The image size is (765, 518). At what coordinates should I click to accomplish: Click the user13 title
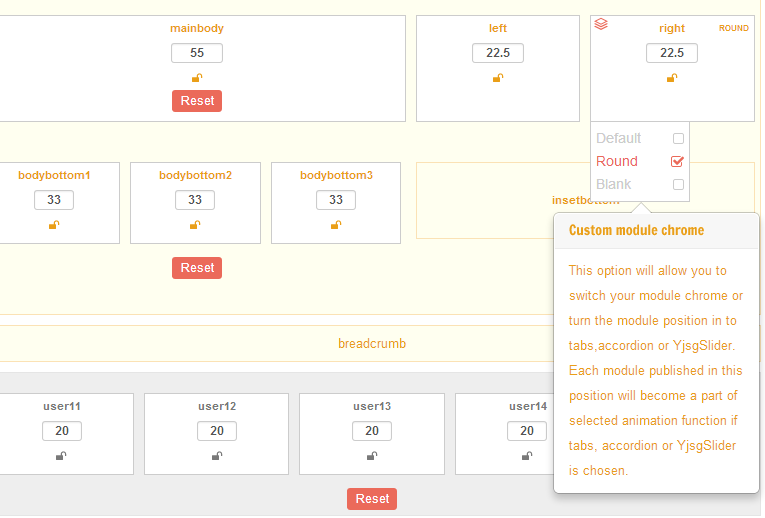pyautogui.click(x=372, y=406)
